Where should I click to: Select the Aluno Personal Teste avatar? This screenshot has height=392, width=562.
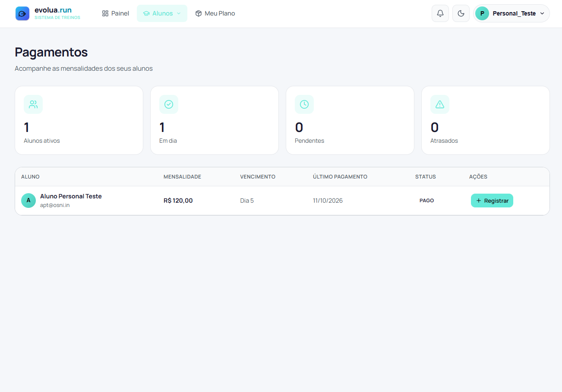28,201
